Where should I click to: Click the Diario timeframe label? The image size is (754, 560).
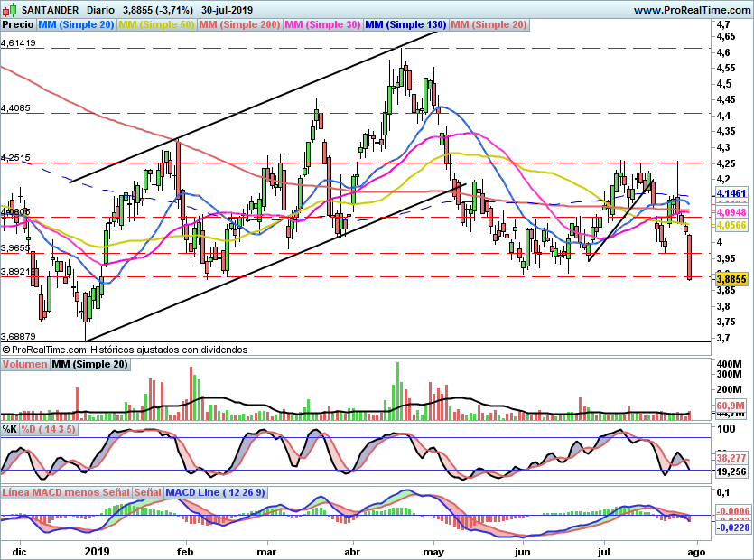[100, 10]
